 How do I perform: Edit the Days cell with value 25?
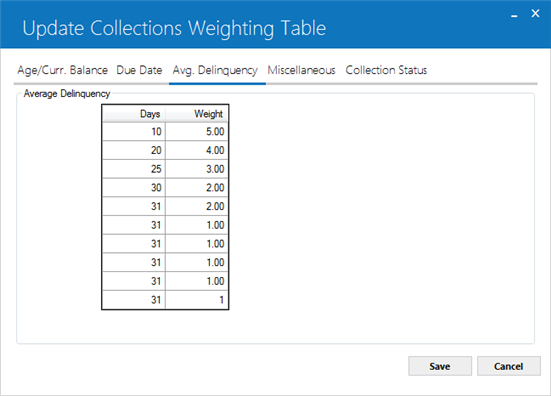pyautogui.click(x=134, y=169)
